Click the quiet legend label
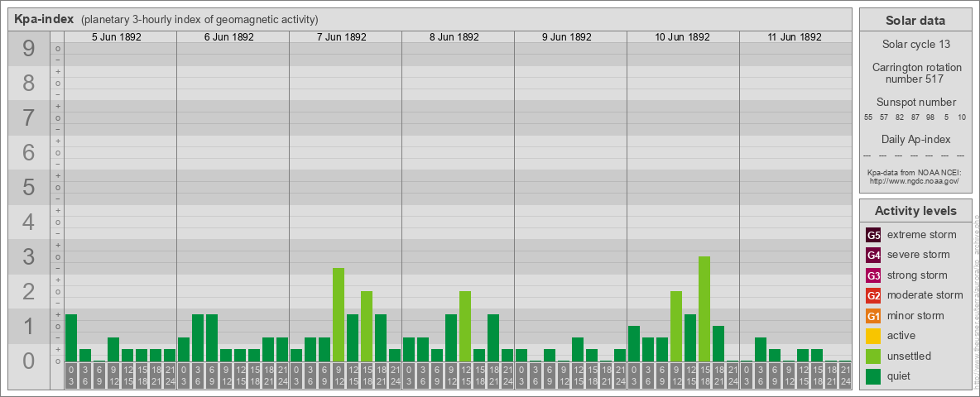Image resolution: width=980 pixels, height=397 pixels. tap(899, 375)
